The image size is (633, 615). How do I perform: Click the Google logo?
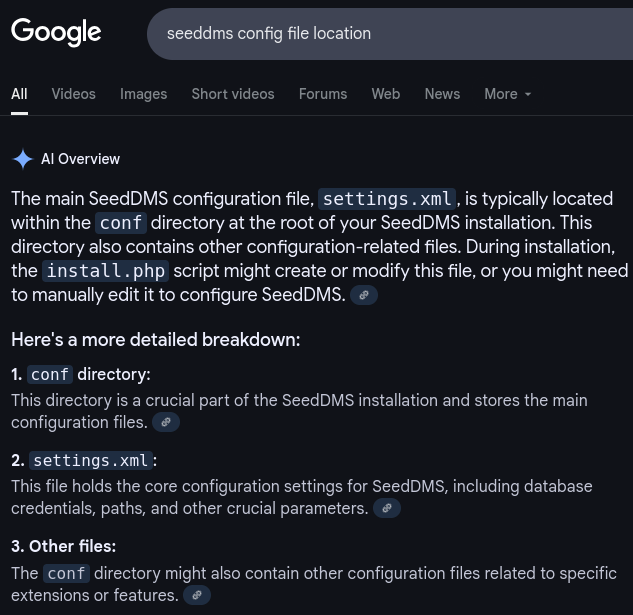(56, 32)
